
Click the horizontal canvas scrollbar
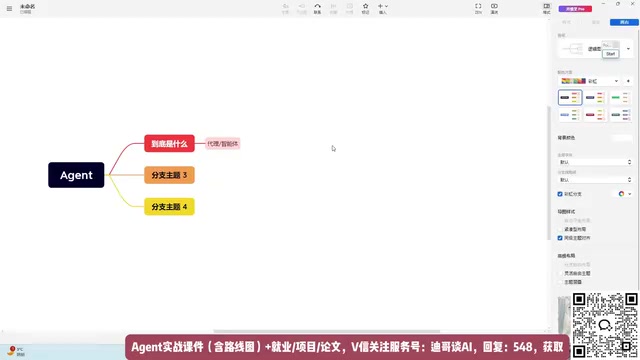(327, 331)
